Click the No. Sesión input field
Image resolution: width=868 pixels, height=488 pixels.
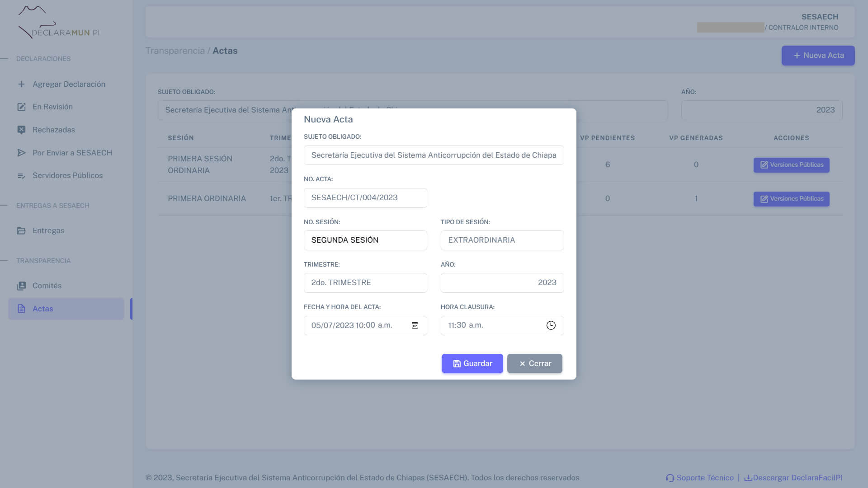[x=365, y=240]
